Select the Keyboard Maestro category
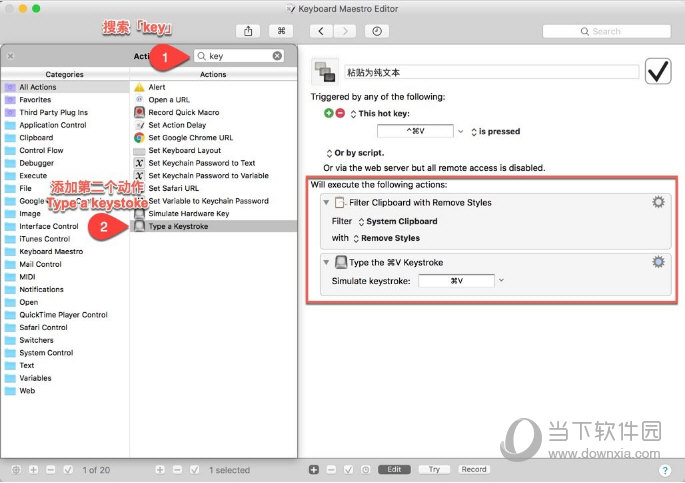The image size is (685, 483). tap(65, 252)
